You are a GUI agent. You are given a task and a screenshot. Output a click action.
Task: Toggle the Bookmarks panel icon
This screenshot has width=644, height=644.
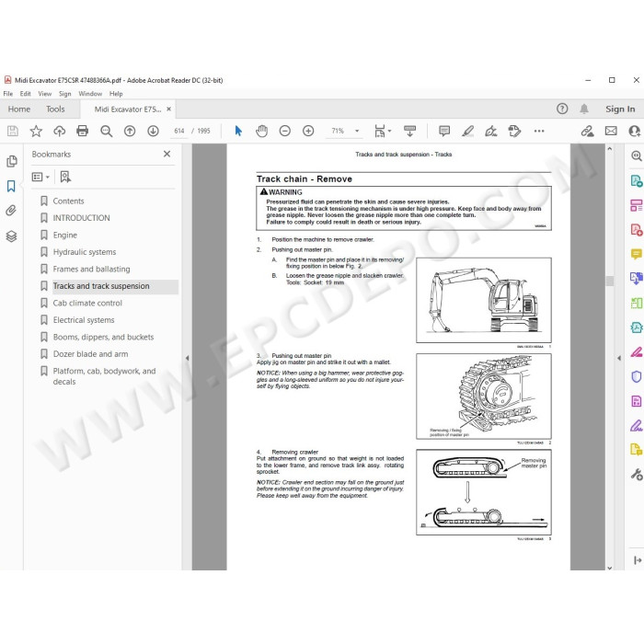11,186
